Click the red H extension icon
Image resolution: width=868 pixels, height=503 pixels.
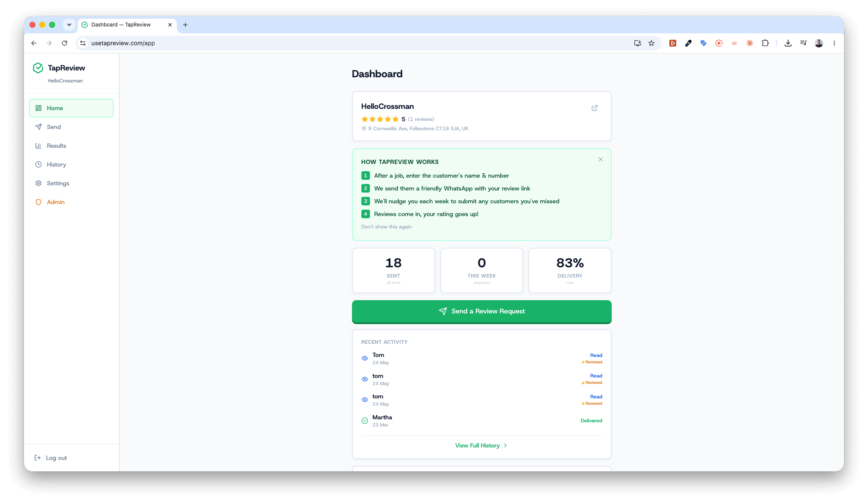[673, 43]
